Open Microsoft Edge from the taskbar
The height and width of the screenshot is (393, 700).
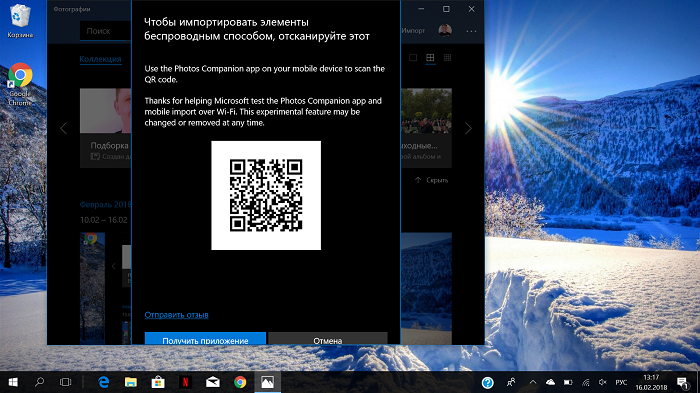coord(104,382)
